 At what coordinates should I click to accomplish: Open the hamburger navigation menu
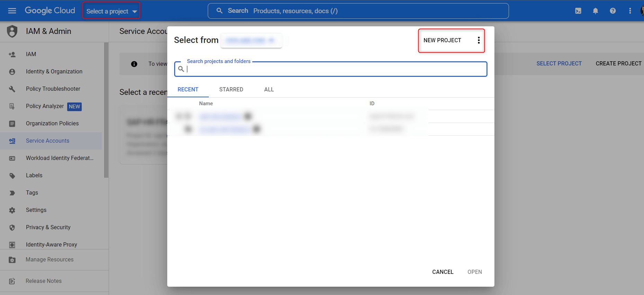coord(12,11)
